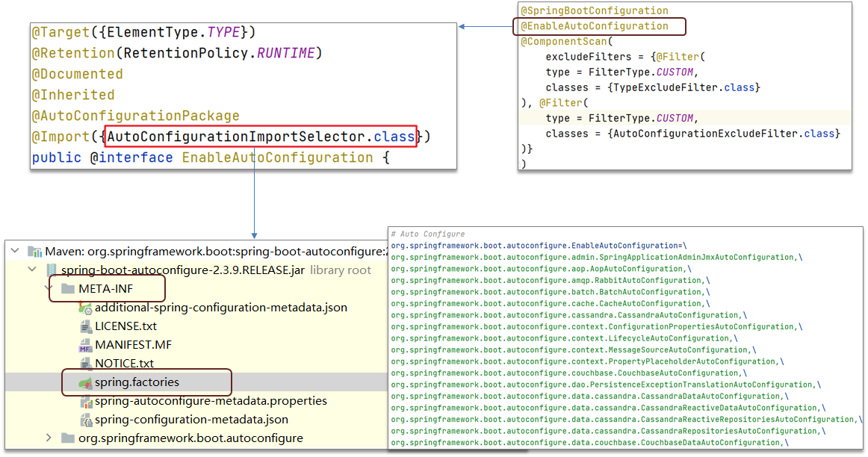
Task: Click EnableAutoConfiguration in the interface declaration
Action: tap(277, 158)
